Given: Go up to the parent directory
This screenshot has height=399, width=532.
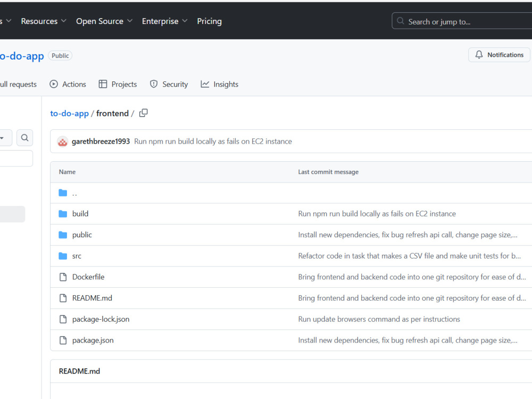Looking at the screenshot, I should (x=74, y=193).
